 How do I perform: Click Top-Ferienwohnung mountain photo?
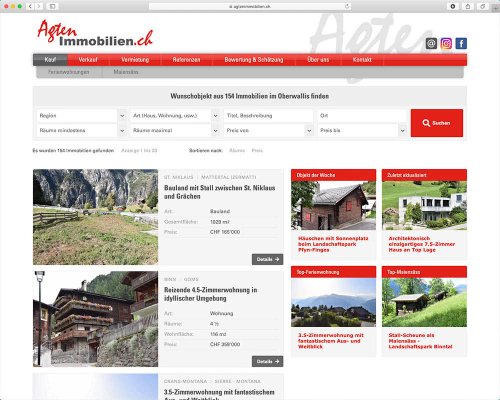point(333,302)
